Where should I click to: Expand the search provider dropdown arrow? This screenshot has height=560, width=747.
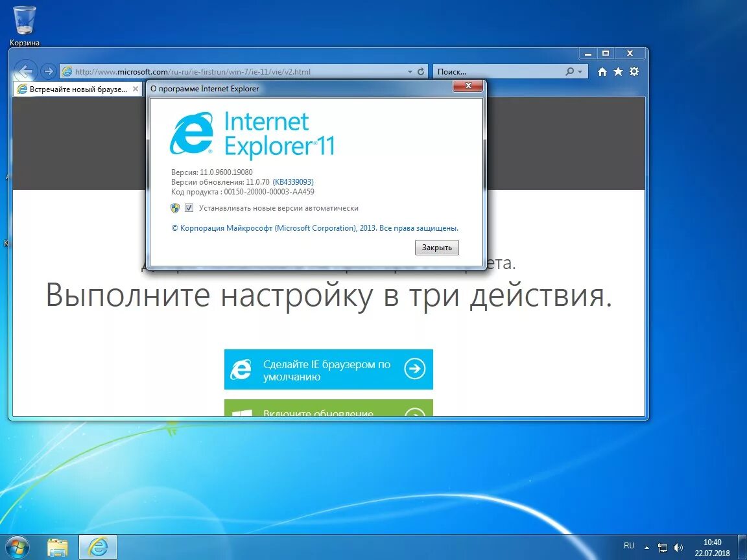click(580, 71)
